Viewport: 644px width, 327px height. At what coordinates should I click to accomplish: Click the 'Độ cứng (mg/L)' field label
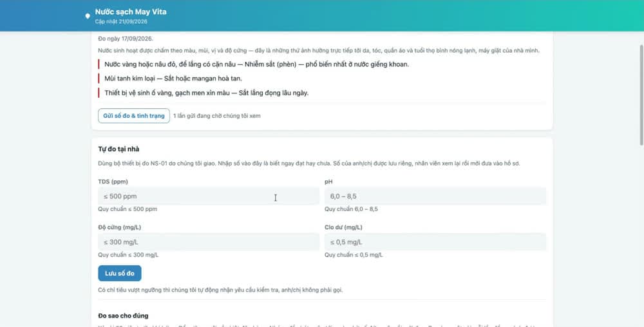point(119,227)
